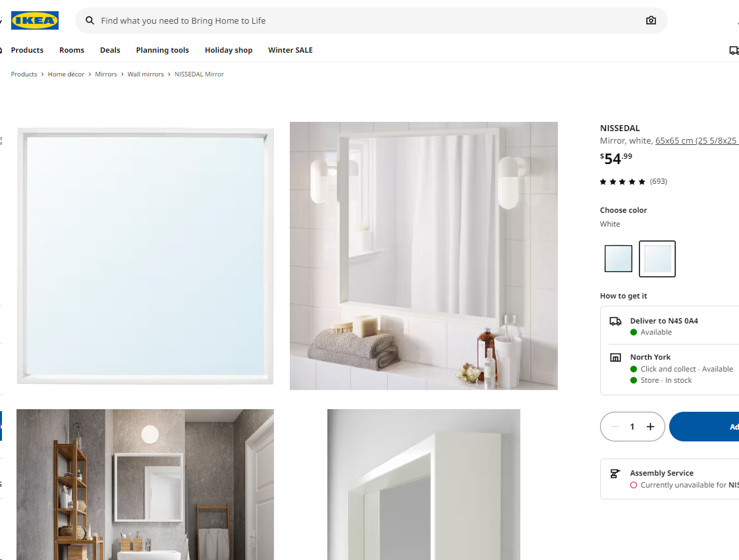
Task: Click the 'Click and collect - Available' text
Action: point(687,369)
